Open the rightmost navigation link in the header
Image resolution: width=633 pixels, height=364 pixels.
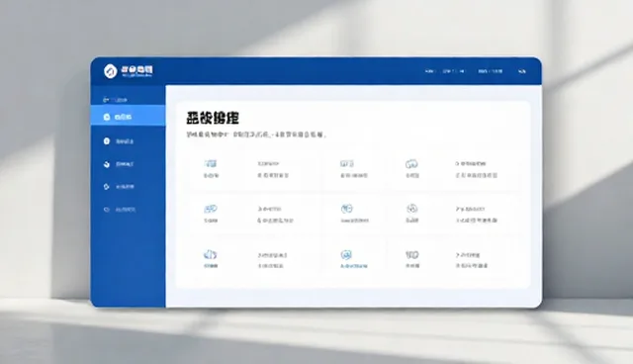[x=522, y=71]
